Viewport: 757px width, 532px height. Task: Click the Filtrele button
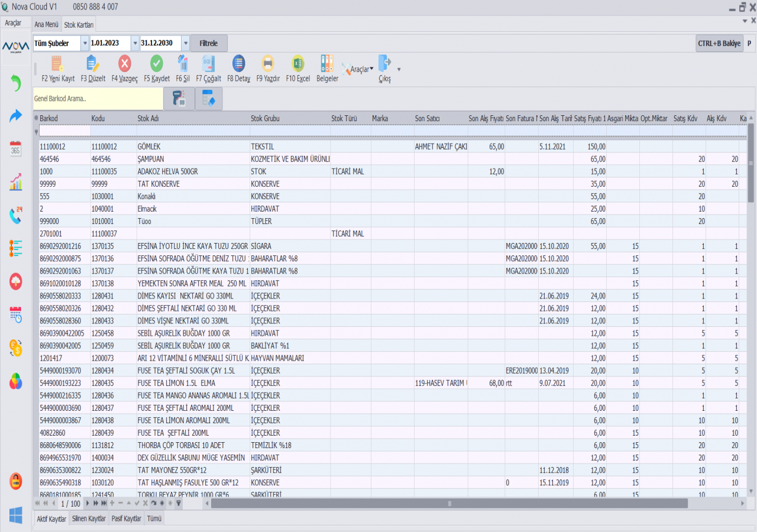tap(209, 43)
